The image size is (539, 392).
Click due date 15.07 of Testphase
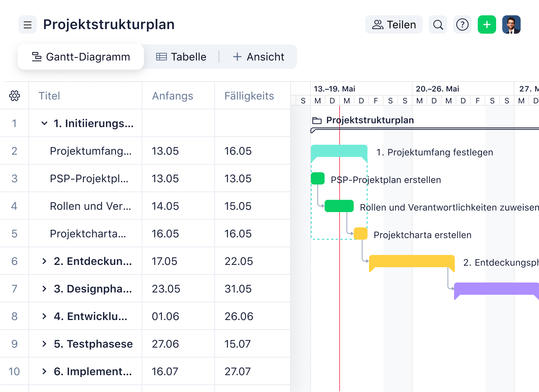238,344
